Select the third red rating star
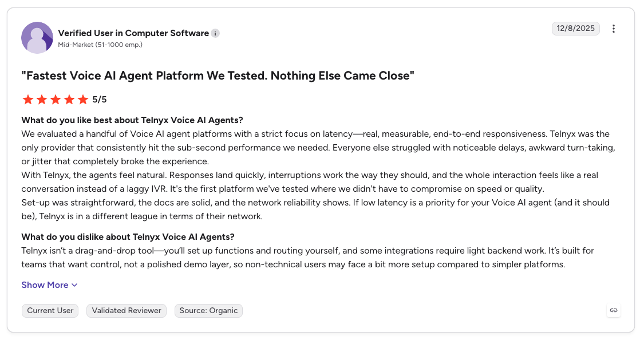The width and height of the screenshot is (644, 340). tap(56, 100)
